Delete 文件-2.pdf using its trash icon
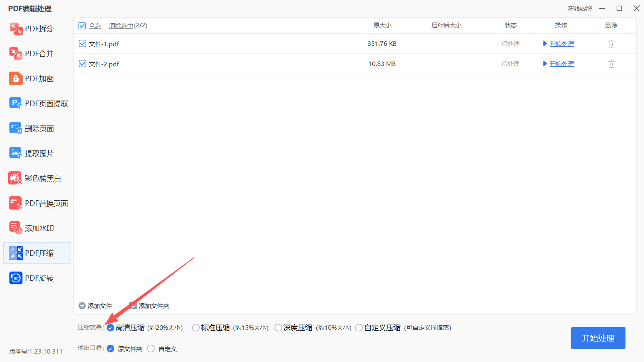The width and height of the screenshot is (644, 362). (x=611, y=64)
